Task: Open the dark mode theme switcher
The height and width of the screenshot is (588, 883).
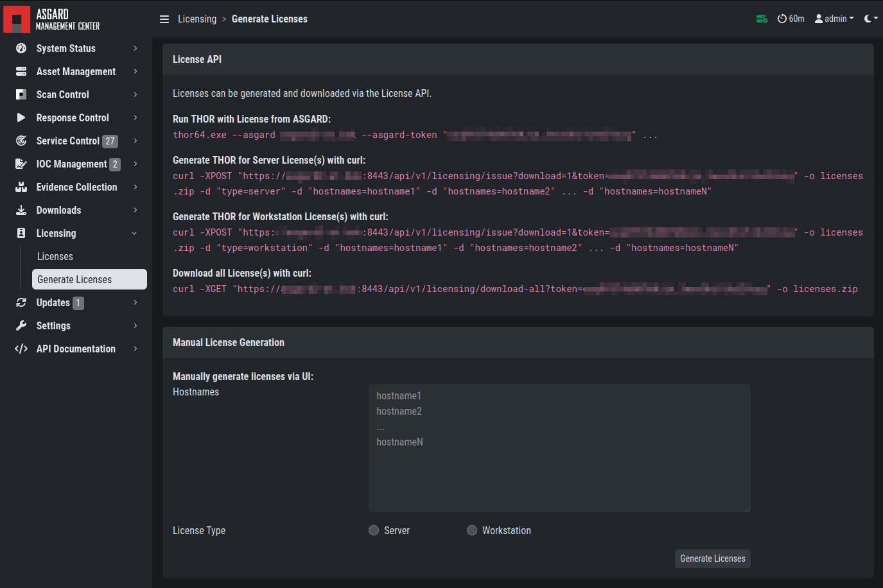Action: (x=871, y=19)
